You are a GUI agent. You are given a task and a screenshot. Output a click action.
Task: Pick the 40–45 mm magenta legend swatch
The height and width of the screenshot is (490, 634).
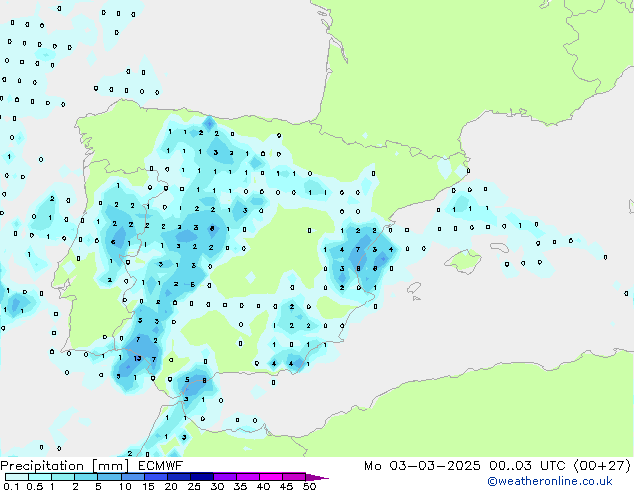pyautogui.click(x=271, y=477)
